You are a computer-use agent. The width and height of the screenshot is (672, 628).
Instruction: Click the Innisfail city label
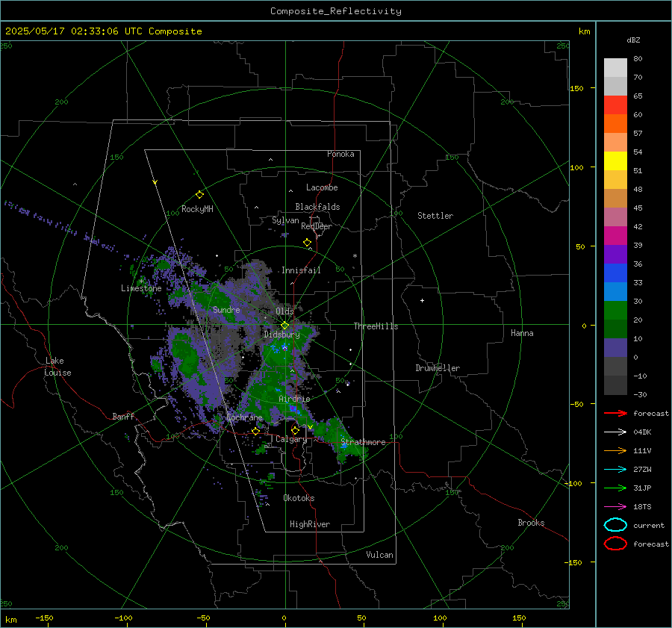click(301, 270)
